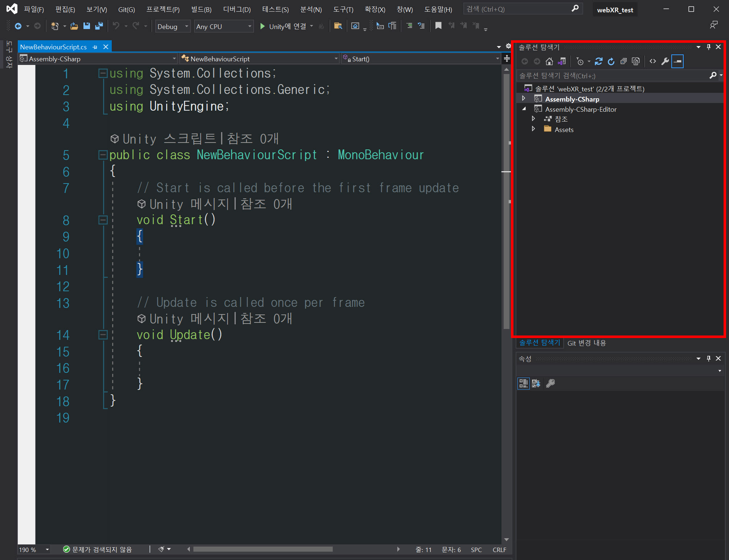729x560 pixels.
Task: Click Sync with Active Document icon
Action: point(598,62)
